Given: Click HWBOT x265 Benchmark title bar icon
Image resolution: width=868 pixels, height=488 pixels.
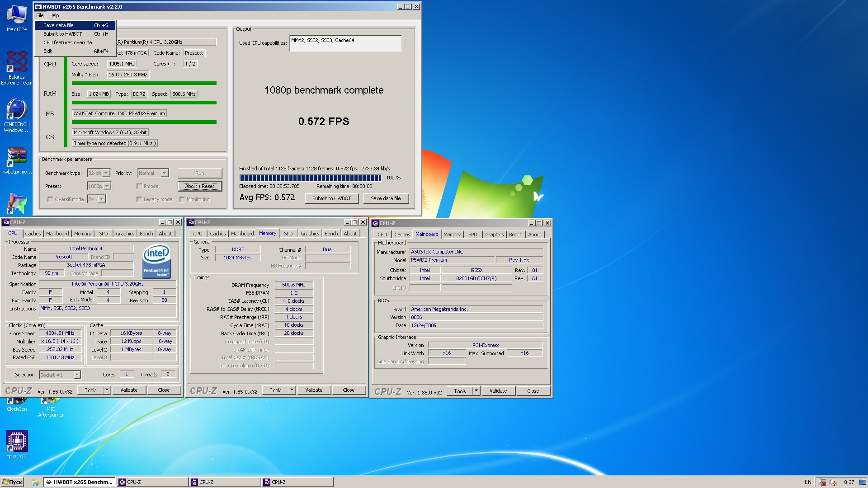Looking at the screenshot, I should coord(38,7).
